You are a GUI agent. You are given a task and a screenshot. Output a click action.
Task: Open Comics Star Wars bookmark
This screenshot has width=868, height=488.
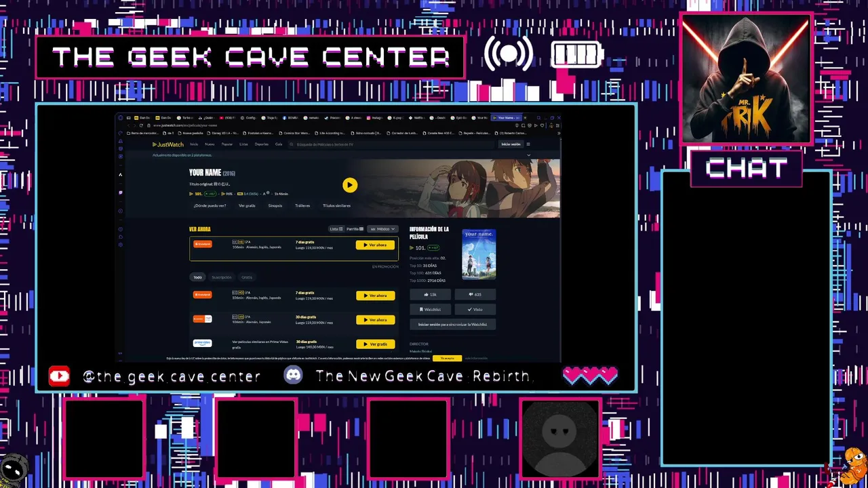click(x=294, y=134)
